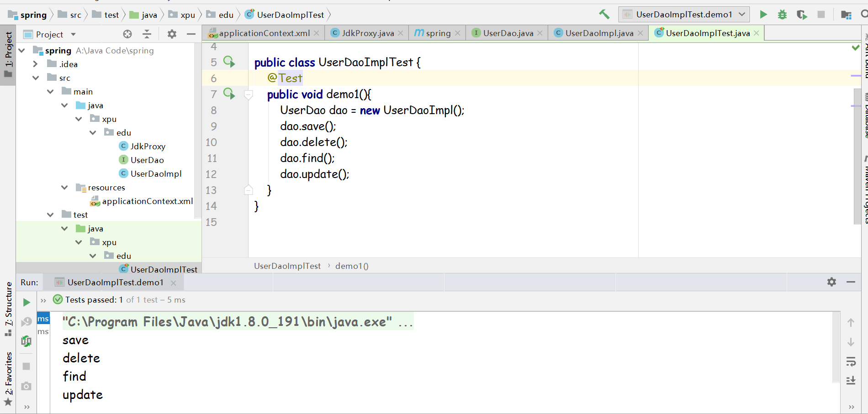Build the project using the hammer icon
The image size is (868, 414).
point(604,14)
